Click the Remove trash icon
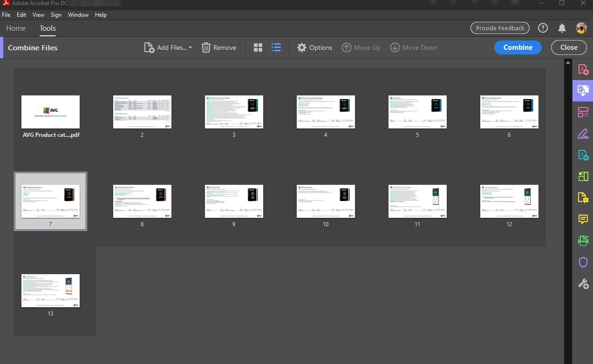Image resolution: width=593 pixels, height=364 pixels. tap(206, 47)
